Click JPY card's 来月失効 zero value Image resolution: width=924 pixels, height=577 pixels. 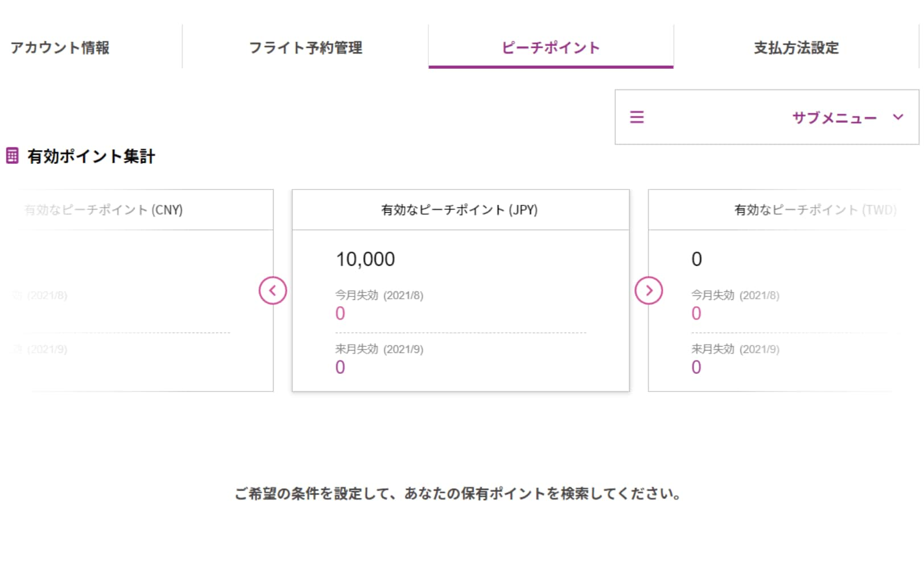point(340,368)
